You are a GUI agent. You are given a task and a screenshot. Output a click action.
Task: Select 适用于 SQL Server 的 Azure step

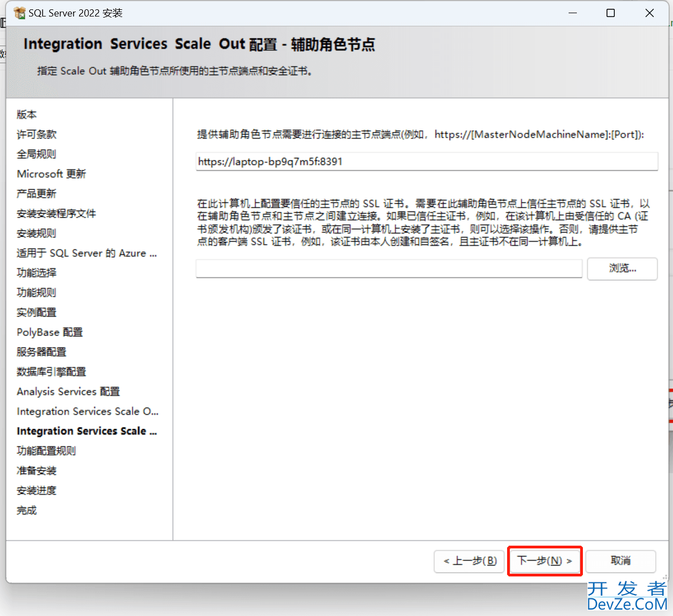click(87, 253)
